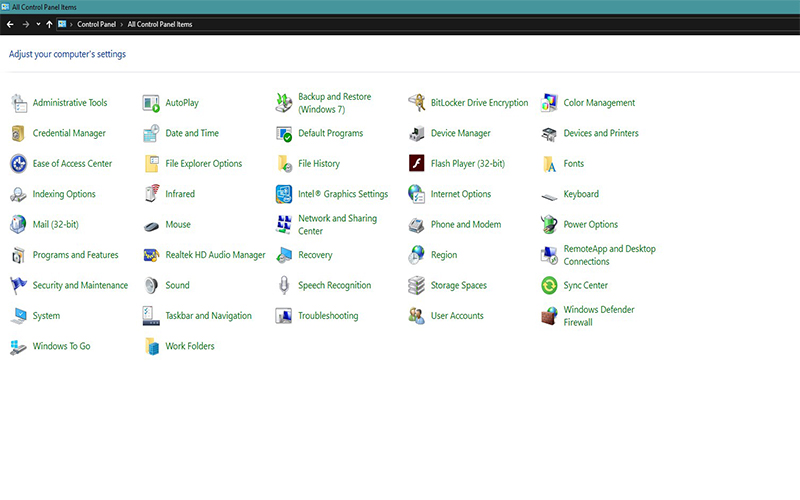Expand chevron before Control Panel breadcrumb
The height and width of the screenshot is (500, 800).
(71, 24)
